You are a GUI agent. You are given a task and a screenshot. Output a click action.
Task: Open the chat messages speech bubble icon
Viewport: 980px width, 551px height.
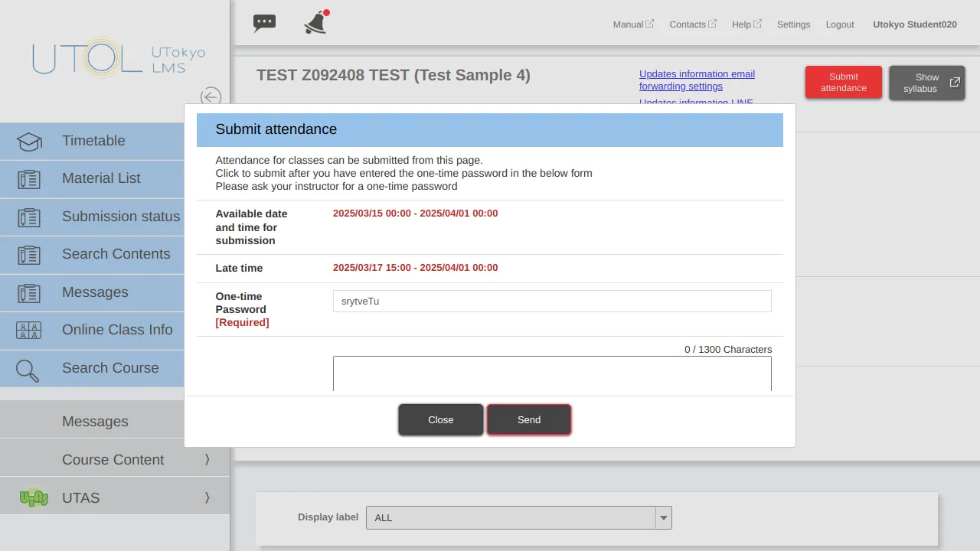point(264,23)
